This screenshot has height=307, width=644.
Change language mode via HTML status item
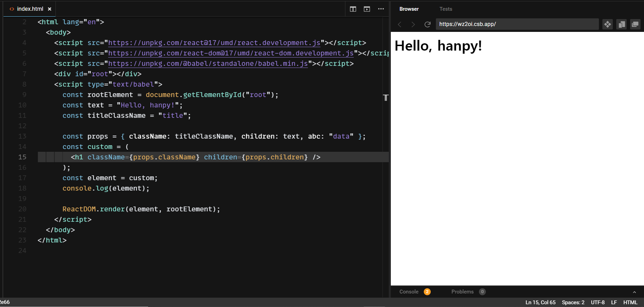[630, 302]
